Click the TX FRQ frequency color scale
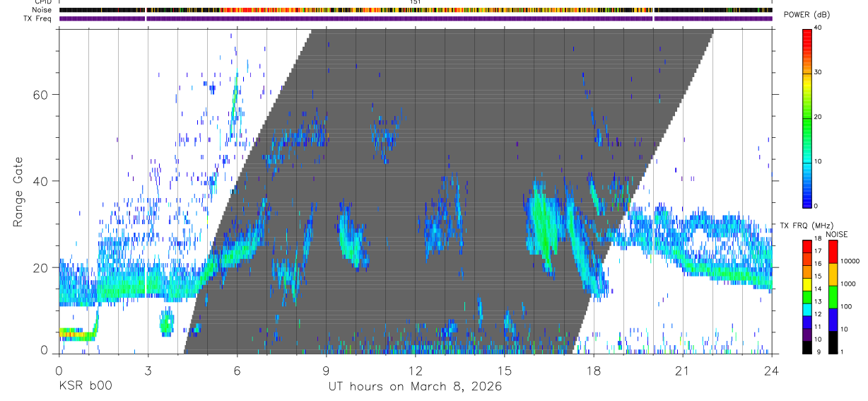 (807, 296)
